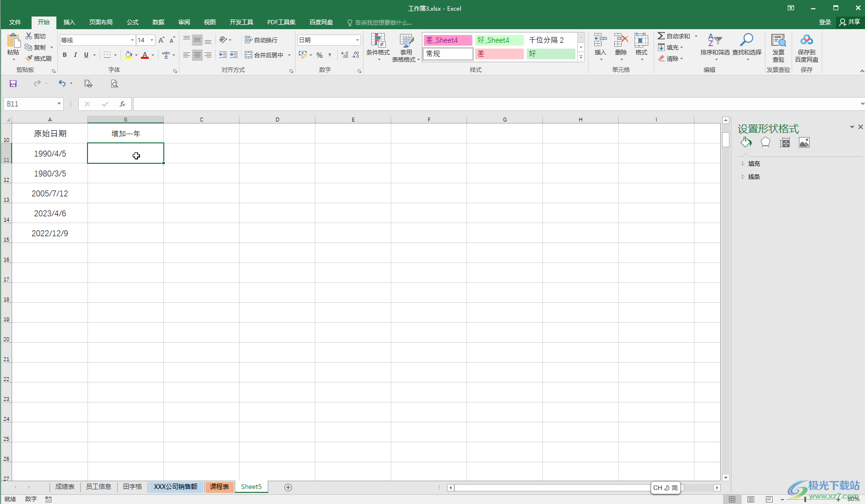Open the font name dropdown
Viewport: 865px width, 504px height.
click(132, 40)
